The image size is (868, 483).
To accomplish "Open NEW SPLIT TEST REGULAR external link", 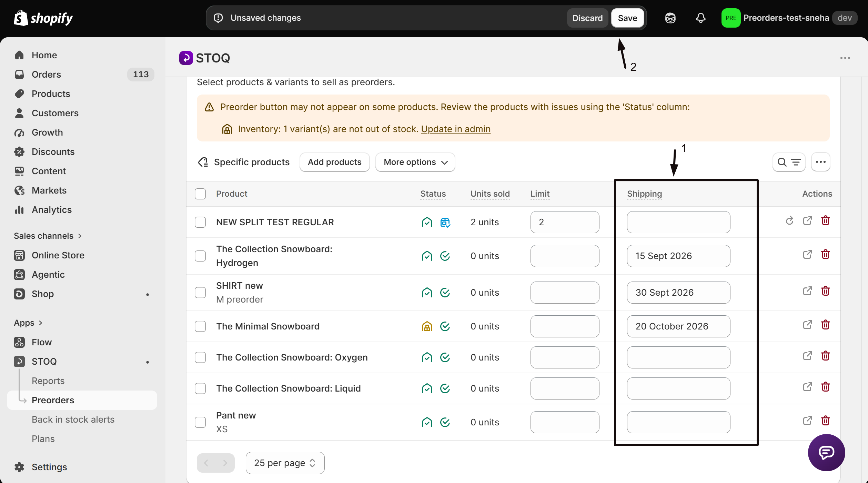I will click(x=807, y=221).
